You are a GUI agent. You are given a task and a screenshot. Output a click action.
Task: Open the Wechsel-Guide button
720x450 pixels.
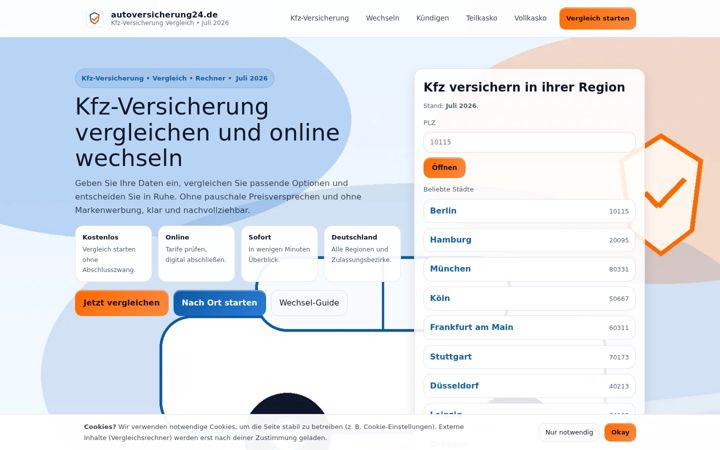309,303
